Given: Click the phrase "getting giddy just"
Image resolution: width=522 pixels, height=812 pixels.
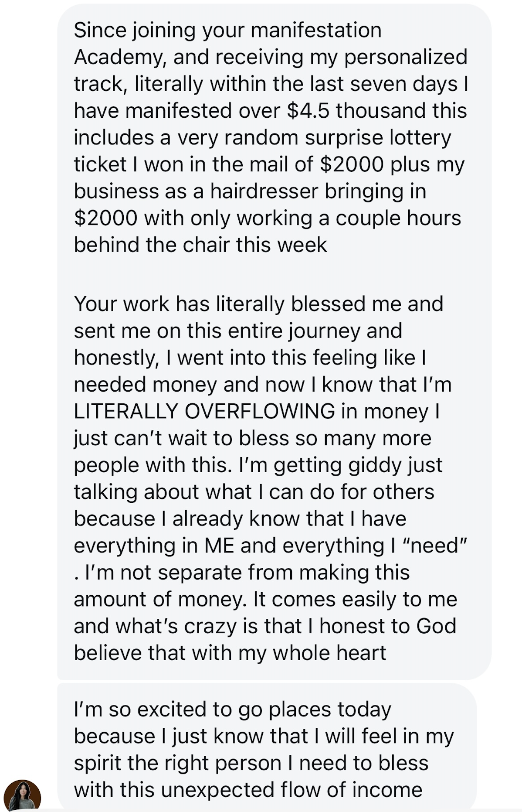Looking at the screenshot, I should 358,465.
